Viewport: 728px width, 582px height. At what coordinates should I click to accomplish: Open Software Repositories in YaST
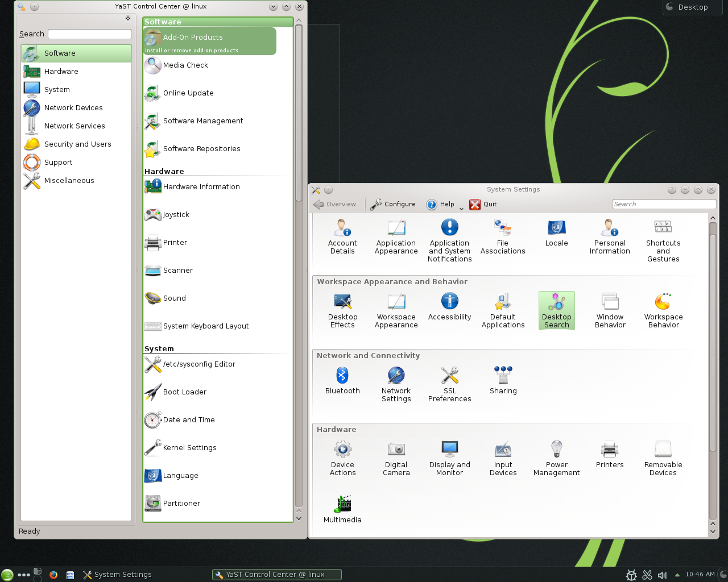pos(193,149)
